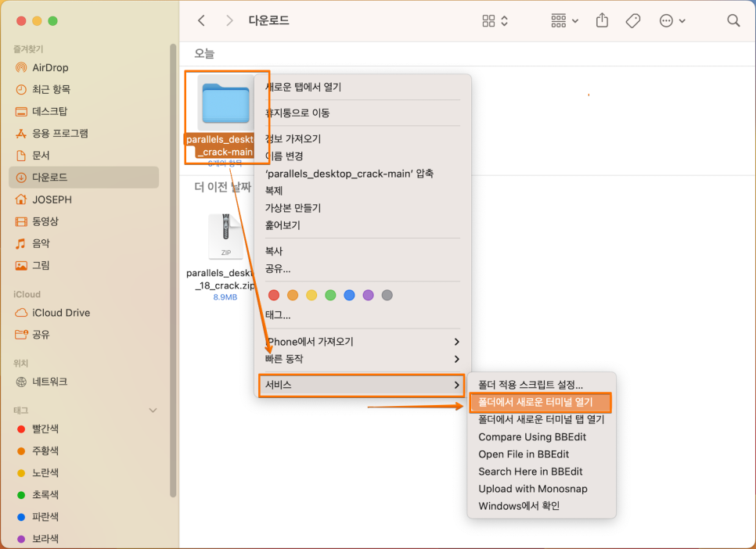Expand the iPhone에서 가져오기 submenu
The width and height of the screenshot is (756, 549).
pyautogui.click(x=362, y=342)
